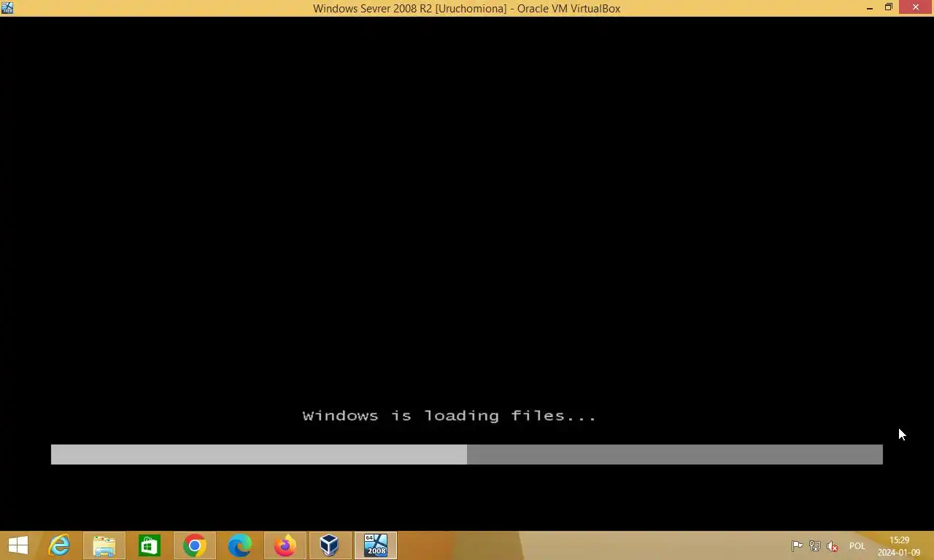The height and width of the screenshot is (560, 934).
Task: Open the Action Center flag icon
Action: click(x=797, y=546)
